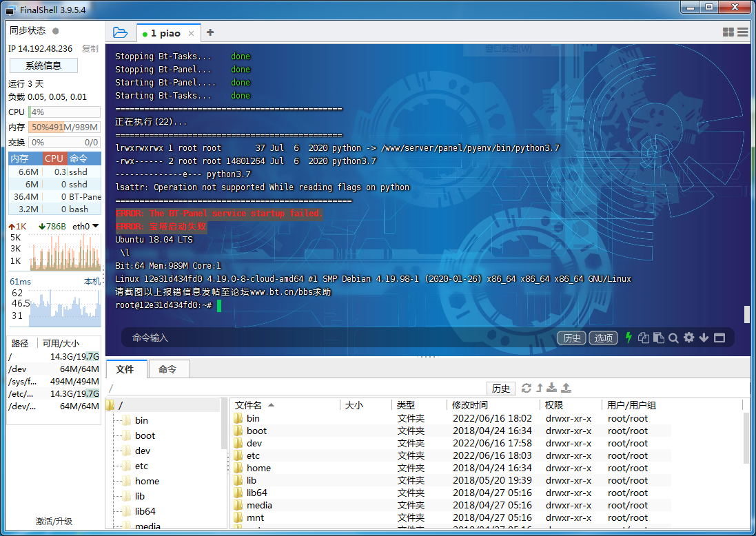
Task: Sort files by 修改时间 column header
Action: 493,405
